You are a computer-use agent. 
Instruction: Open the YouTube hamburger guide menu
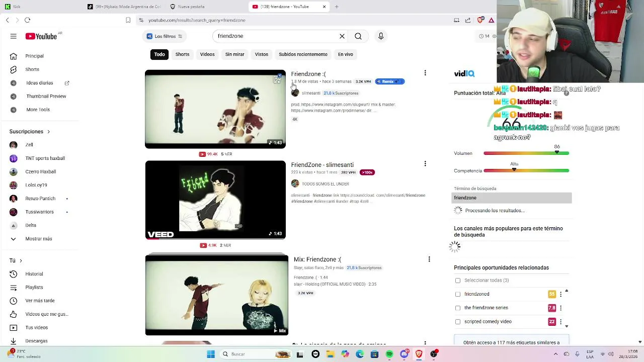point(14,36)
